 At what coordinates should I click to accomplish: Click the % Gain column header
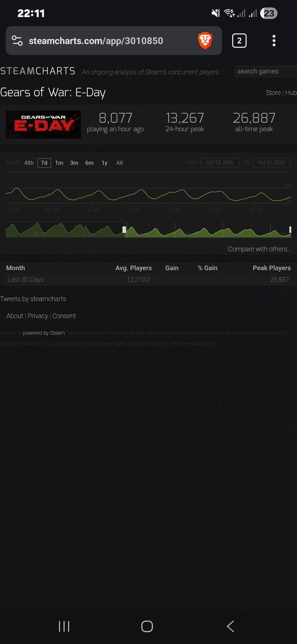pyautogui.click(x=207, y=268)
